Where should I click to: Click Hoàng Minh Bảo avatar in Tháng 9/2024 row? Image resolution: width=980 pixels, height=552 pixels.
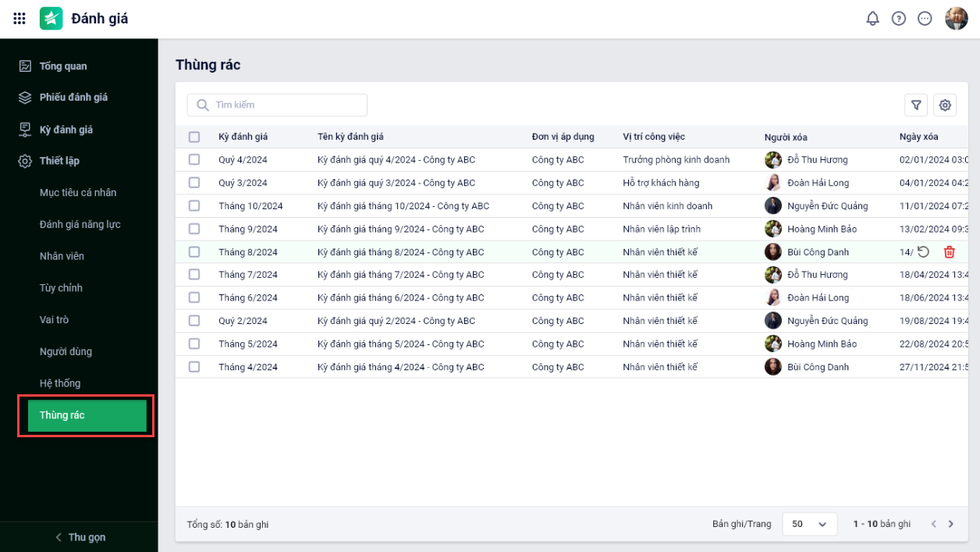pos(773,229)
